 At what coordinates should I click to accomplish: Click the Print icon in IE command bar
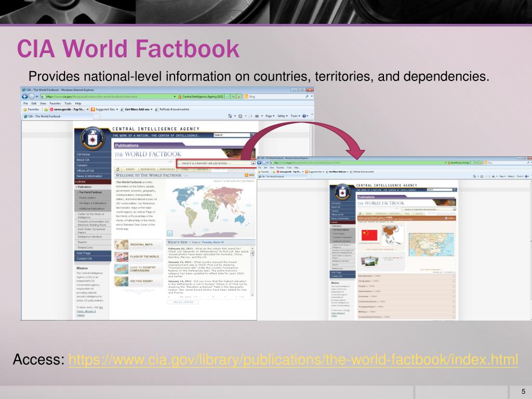(257, 116)
